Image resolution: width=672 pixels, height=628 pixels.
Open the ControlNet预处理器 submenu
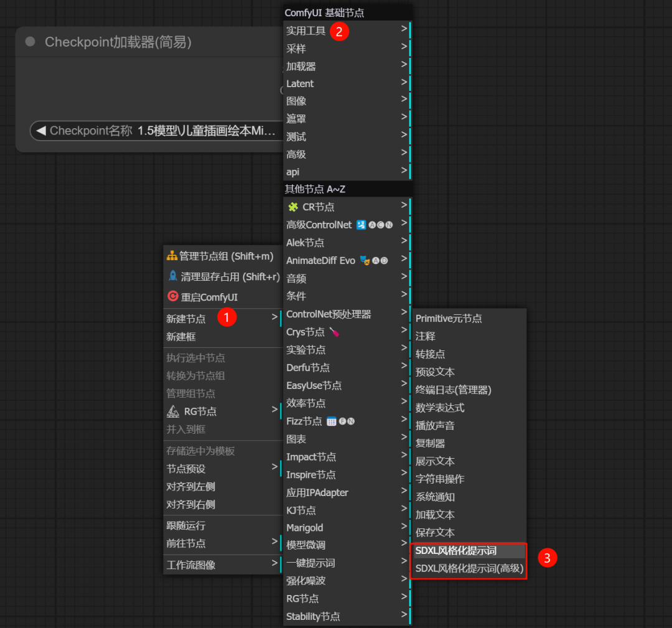click(x=347, y=314)
